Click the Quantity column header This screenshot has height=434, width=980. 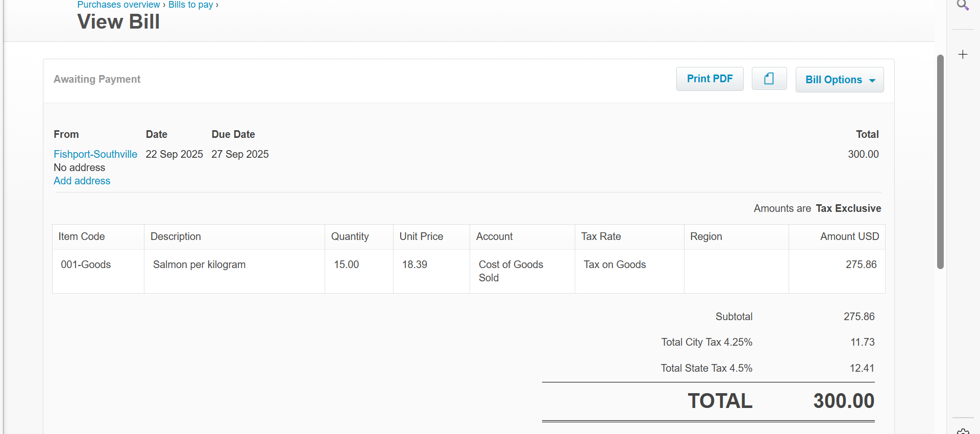(x=350, y=236)
